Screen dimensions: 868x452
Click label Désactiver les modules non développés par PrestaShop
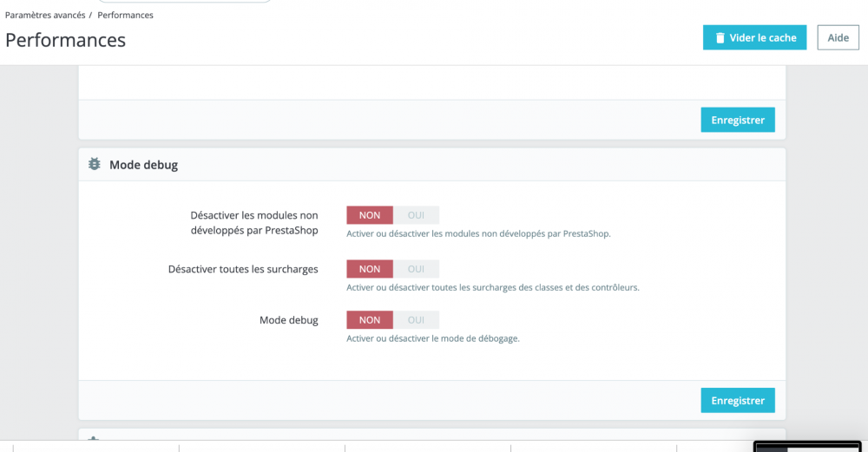point(254,222)
